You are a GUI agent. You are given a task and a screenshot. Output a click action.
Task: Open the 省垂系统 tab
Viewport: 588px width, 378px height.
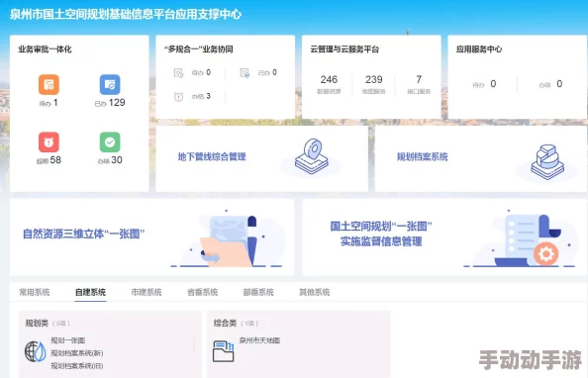coord(203,292)
